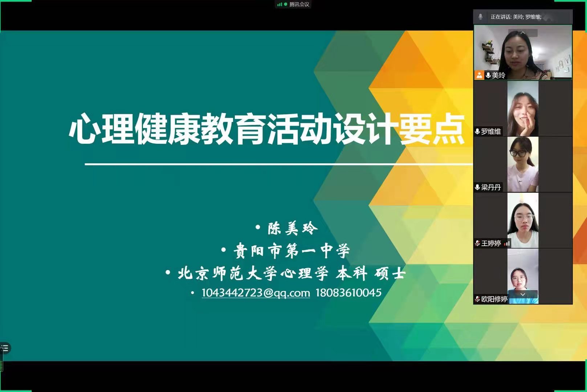Click the 正在讲话 speaker status bar
The image size is (587, 392).
click(x=523, y=17)
